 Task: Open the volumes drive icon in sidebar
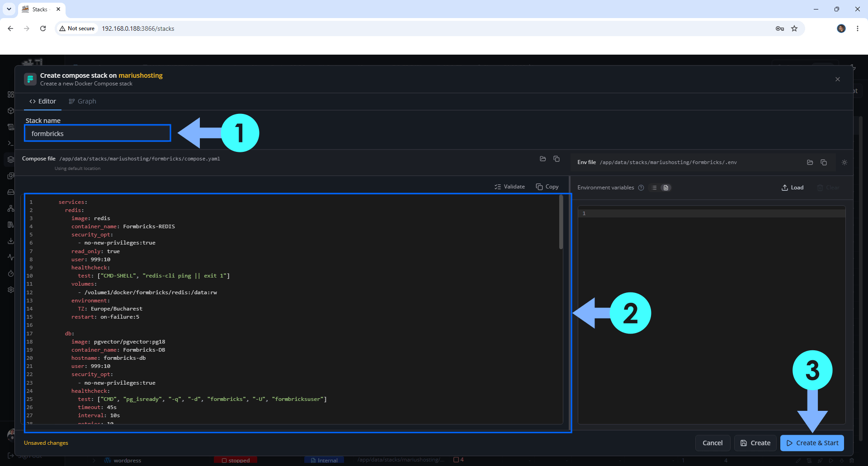click(10, 192)
